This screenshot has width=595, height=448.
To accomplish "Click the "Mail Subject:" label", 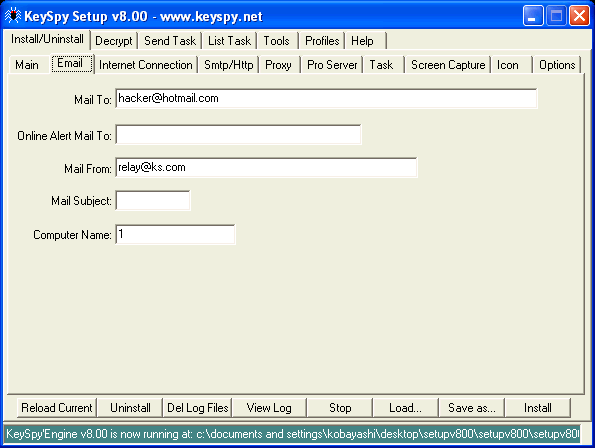I will [81, 201].
